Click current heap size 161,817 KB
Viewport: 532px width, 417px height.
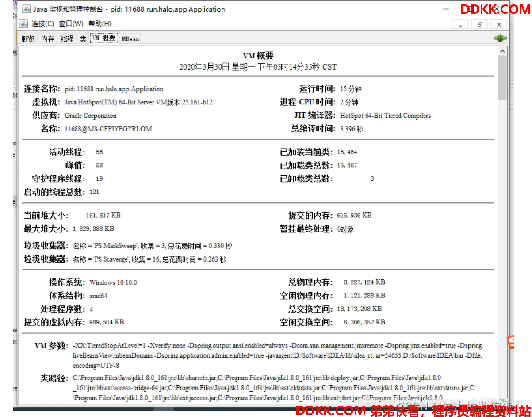click(x=103, y=216)
